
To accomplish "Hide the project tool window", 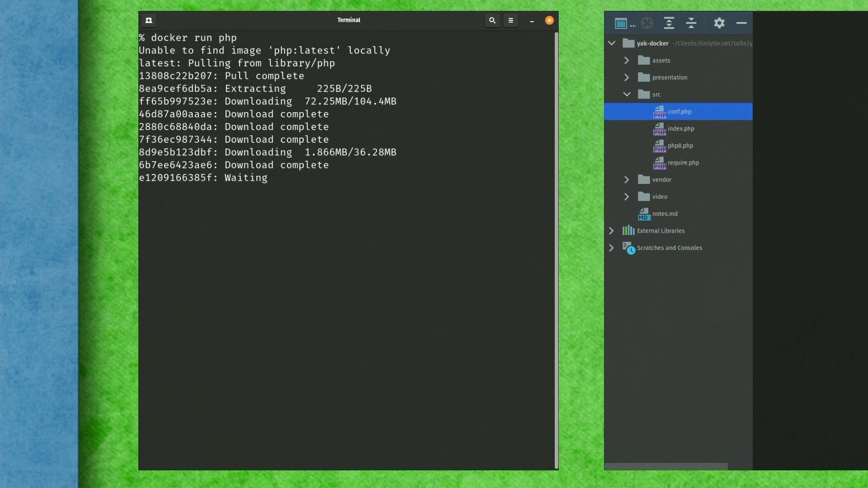I will pyautogui.click(x=741, y=23).
